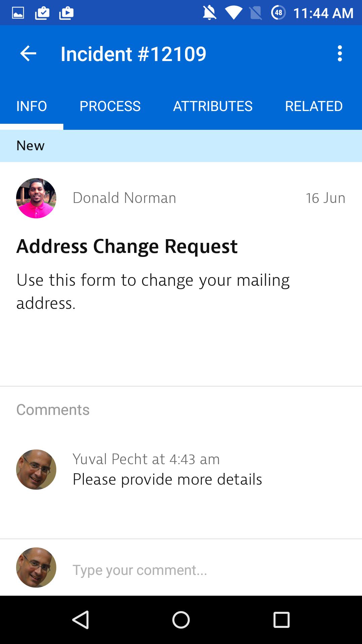Select the INFO tab

coord(32,106)
